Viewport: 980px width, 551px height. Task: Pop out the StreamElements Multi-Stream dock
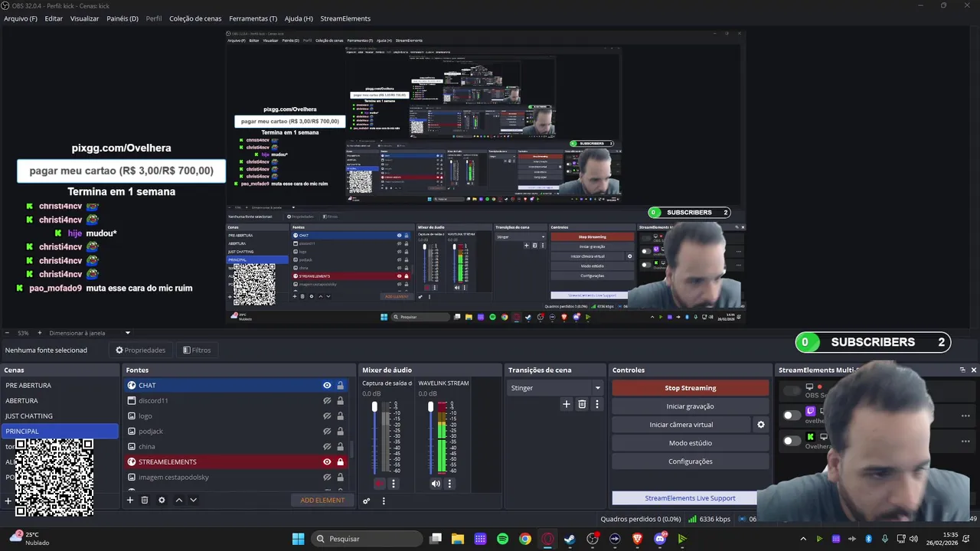(x=962, y=370)
